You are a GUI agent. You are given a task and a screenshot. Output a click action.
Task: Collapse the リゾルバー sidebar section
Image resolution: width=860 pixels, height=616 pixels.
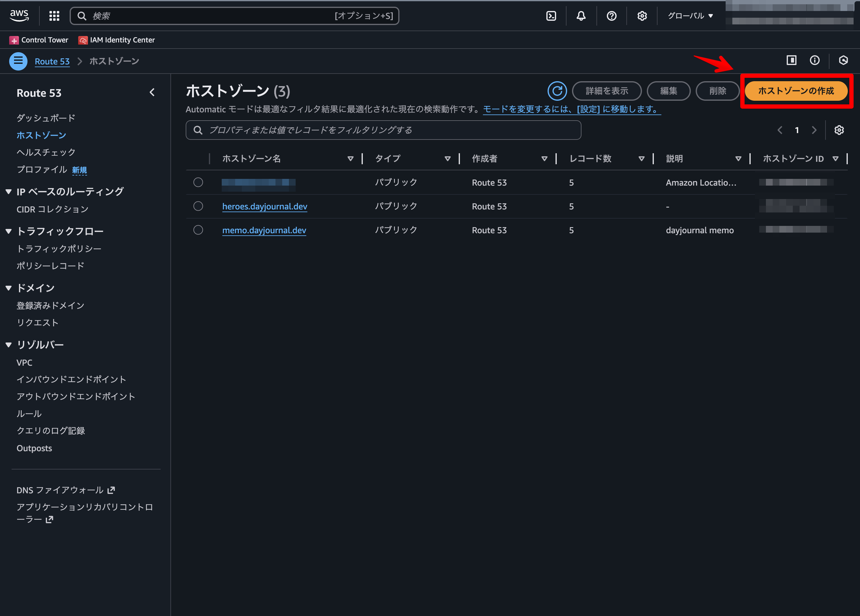tap(9, 345)
